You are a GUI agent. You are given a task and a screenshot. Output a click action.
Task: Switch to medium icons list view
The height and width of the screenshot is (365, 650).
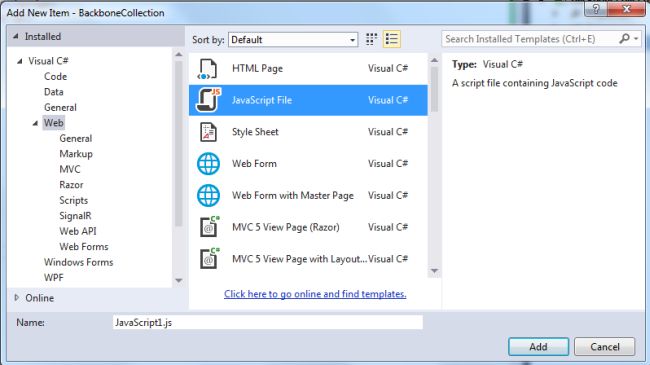tap(392, 39)
